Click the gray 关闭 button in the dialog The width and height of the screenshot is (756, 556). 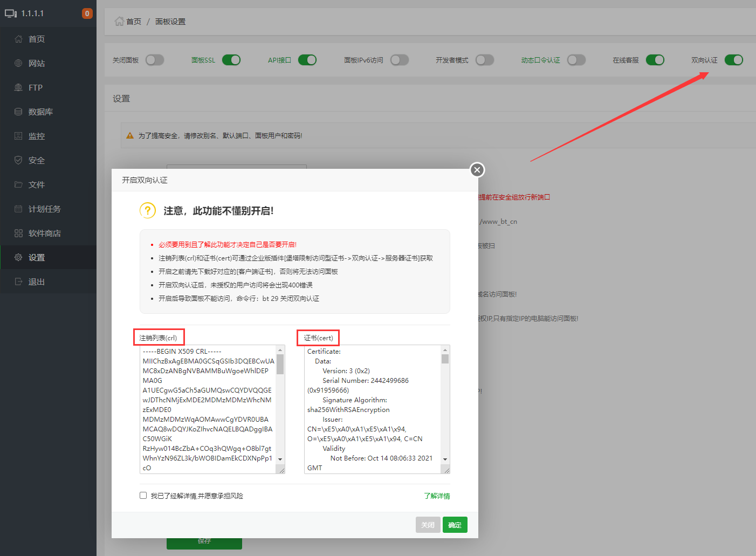pyautogui.click(x=428, y=525)
